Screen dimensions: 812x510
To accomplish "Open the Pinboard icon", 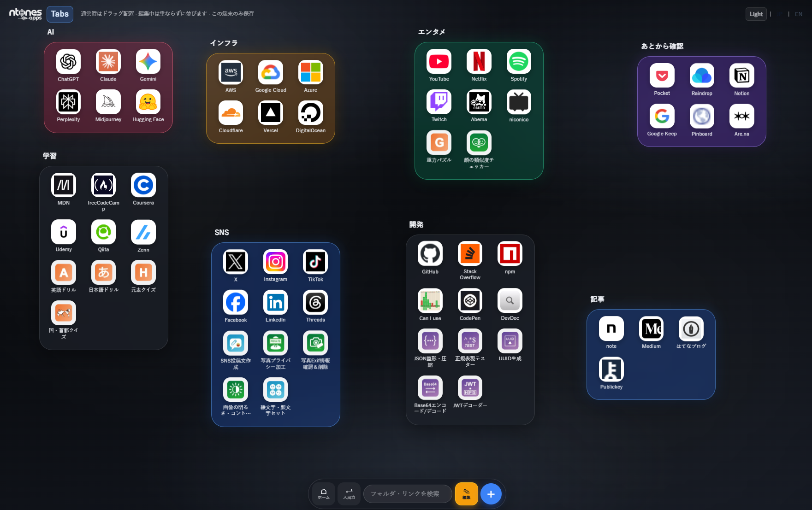I will 702,116.
